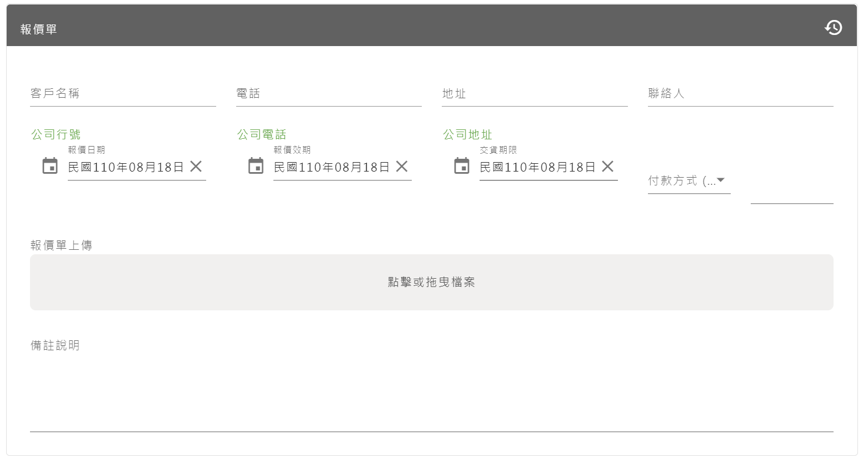
Task: Click the 備註說明 notes field
Action: [431, 389]
